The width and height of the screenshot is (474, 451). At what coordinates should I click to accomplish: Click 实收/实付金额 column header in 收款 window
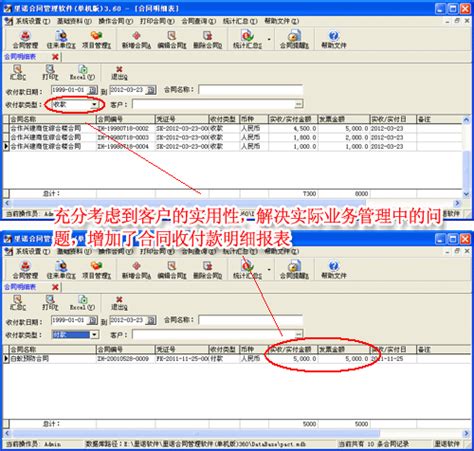(293, 119)
